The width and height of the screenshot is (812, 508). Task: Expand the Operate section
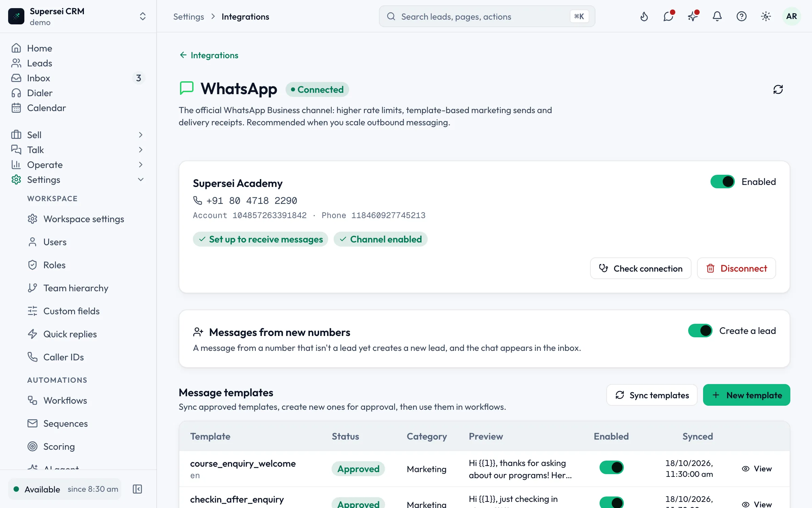(x=78, y=165)
